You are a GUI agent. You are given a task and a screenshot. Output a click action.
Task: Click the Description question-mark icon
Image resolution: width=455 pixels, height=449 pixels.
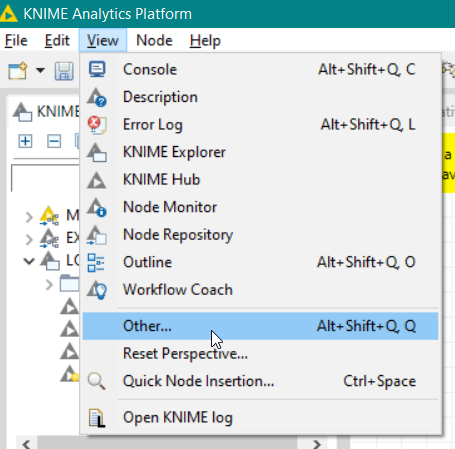click(x=97, y=97)
